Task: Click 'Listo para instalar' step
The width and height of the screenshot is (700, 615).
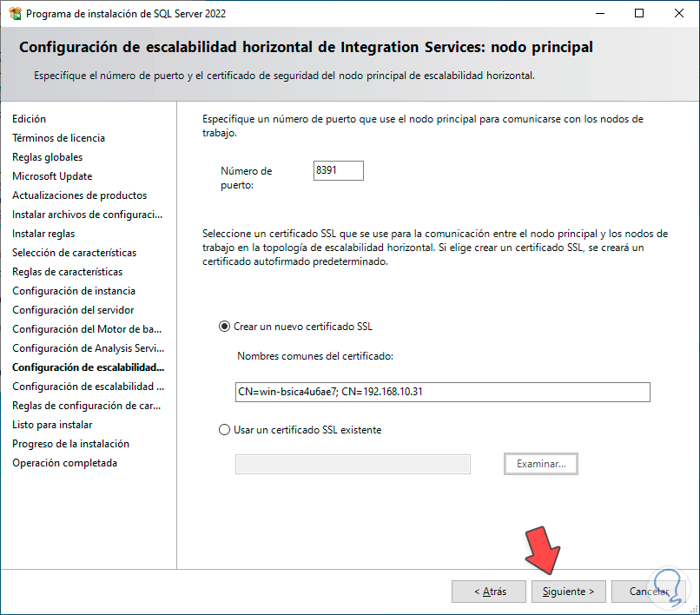Action: 52,425
